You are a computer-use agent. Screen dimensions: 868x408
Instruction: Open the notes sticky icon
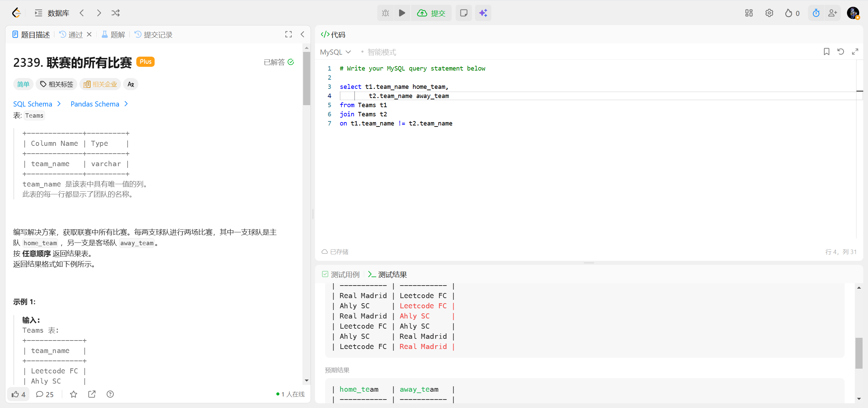point(463,13)
